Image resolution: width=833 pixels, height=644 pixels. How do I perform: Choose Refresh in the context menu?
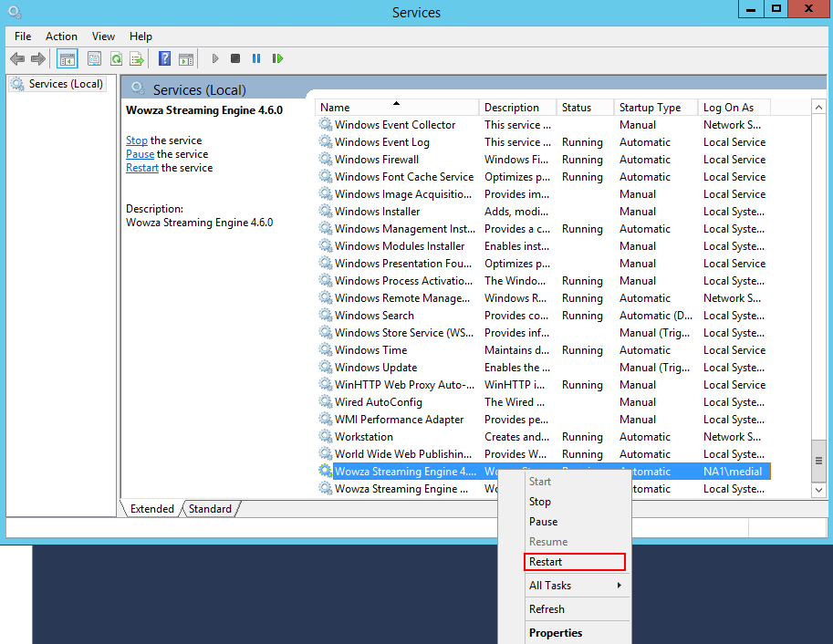click(x=565, y=609)
